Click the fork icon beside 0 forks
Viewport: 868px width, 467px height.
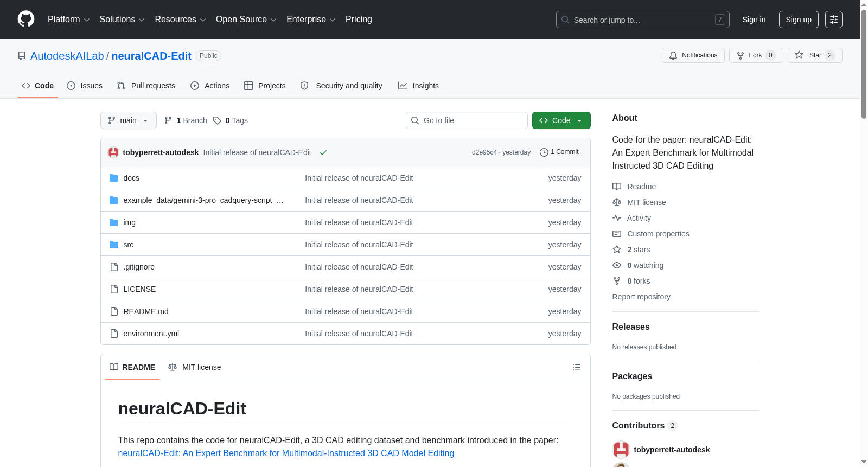point(617,281)
